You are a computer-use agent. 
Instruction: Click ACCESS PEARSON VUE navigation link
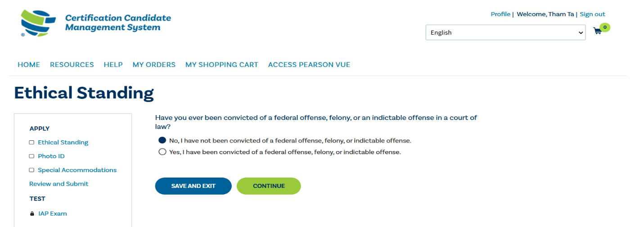coord(309,65)
